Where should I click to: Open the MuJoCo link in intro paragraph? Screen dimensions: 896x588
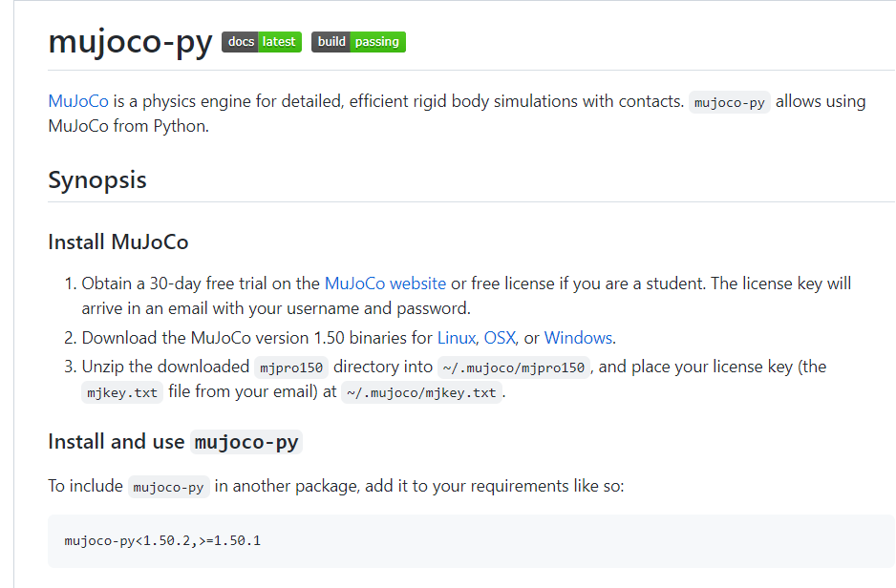(x=78, y=101)
